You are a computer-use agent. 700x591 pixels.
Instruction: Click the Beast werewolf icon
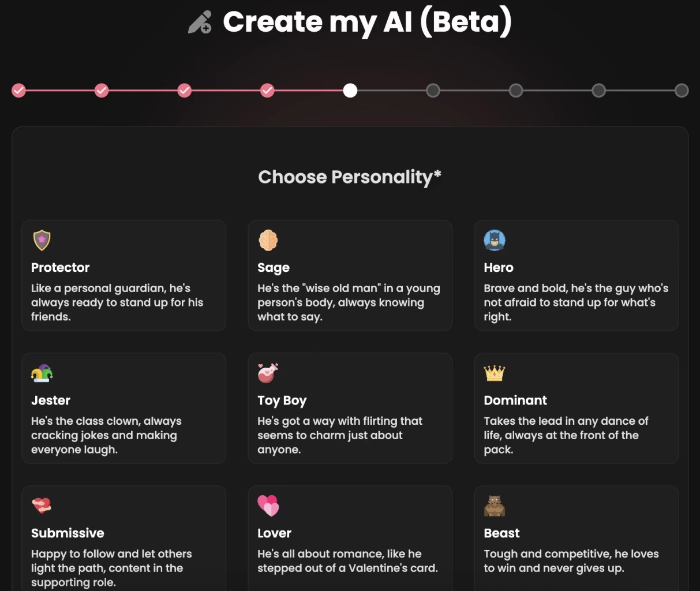(x=495, y=506)
